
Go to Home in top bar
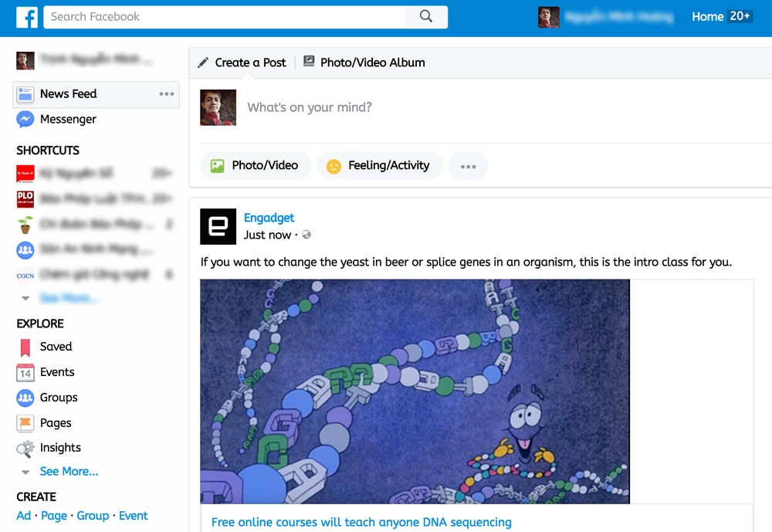coord(707,17)
